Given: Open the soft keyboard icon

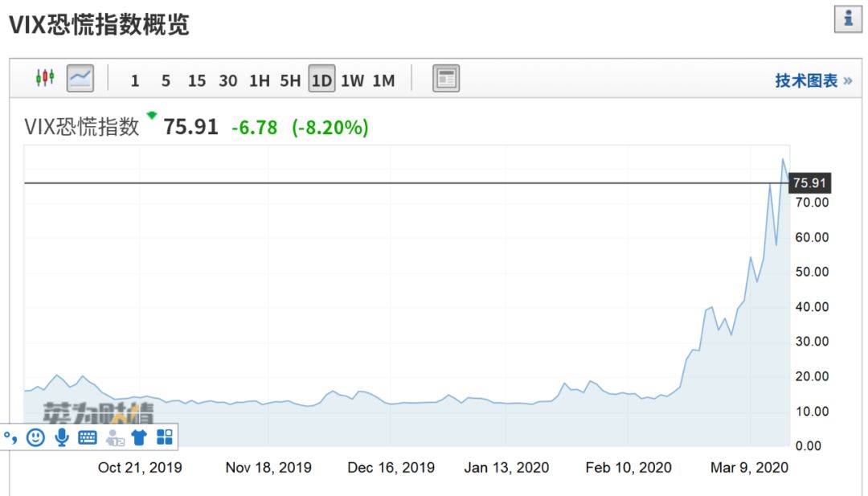Looking at the screenshot, I should pos(88,438).
